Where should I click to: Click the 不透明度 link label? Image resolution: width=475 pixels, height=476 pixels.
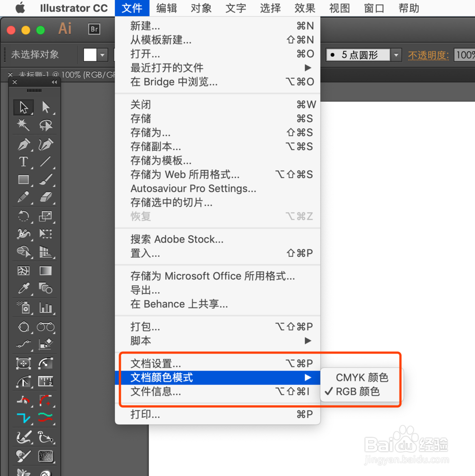(x=428, y=55)
